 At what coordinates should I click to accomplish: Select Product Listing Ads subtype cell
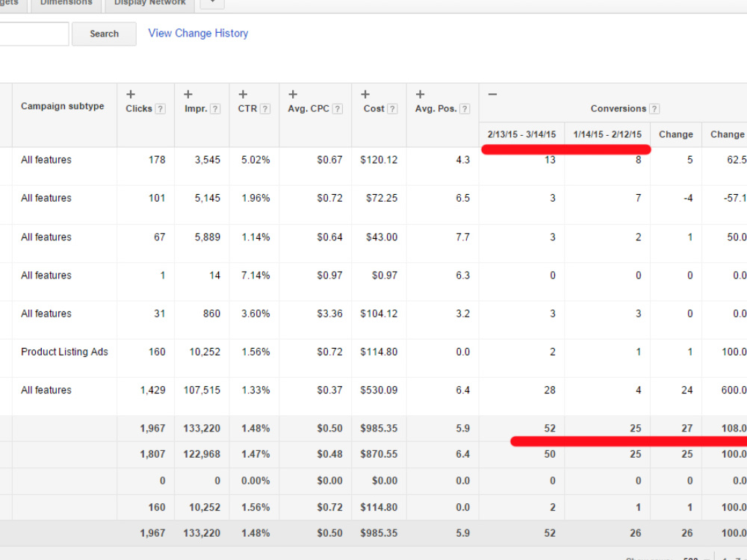coord(64,352)
